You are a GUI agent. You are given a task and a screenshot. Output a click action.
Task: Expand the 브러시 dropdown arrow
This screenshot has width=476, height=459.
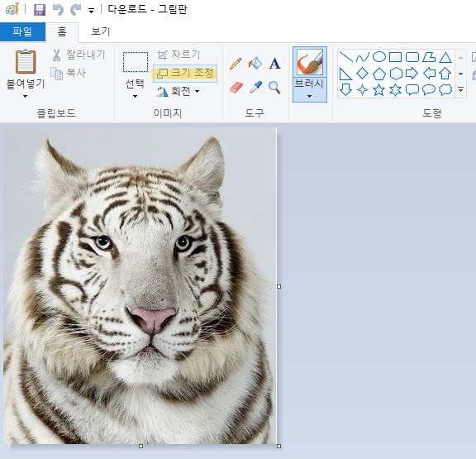(x=309, y=96)
